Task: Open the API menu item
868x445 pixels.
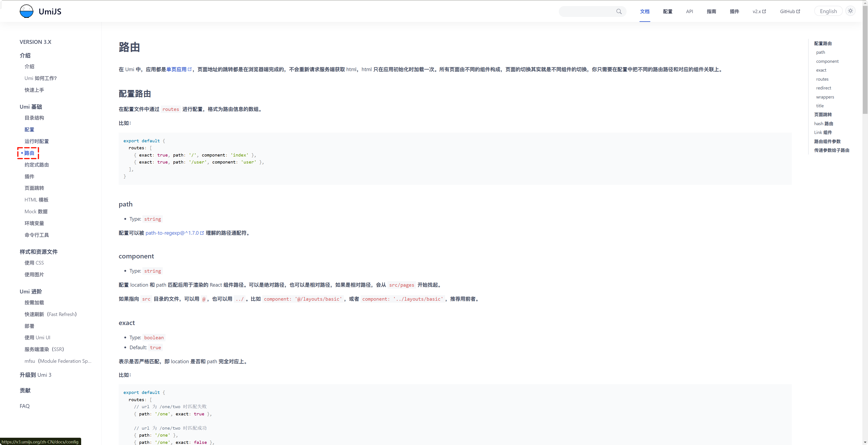Action: (x=689, y=12)
